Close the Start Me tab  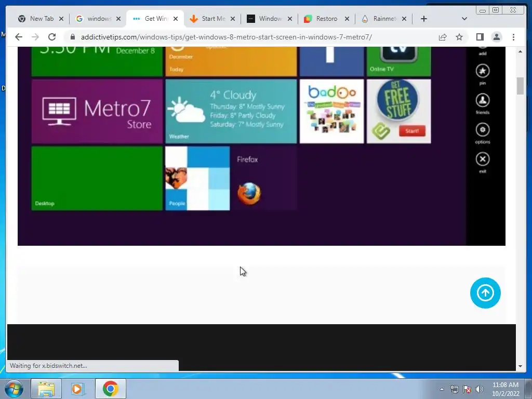pyautogui.click(x=233, y=19)
